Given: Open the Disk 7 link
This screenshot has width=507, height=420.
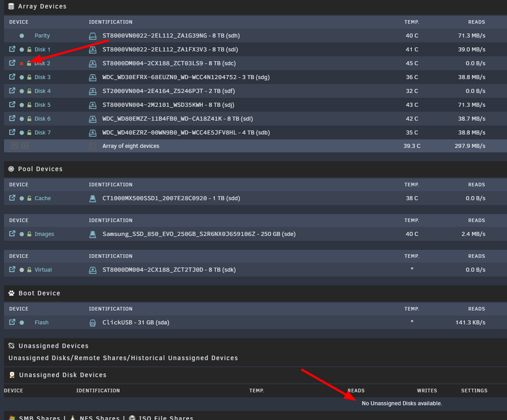Looking at the screenshot, I should click(43, 133).
